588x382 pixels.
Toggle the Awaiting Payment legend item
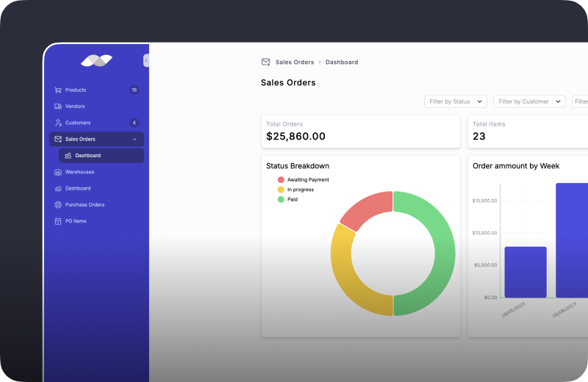point(303,180)
